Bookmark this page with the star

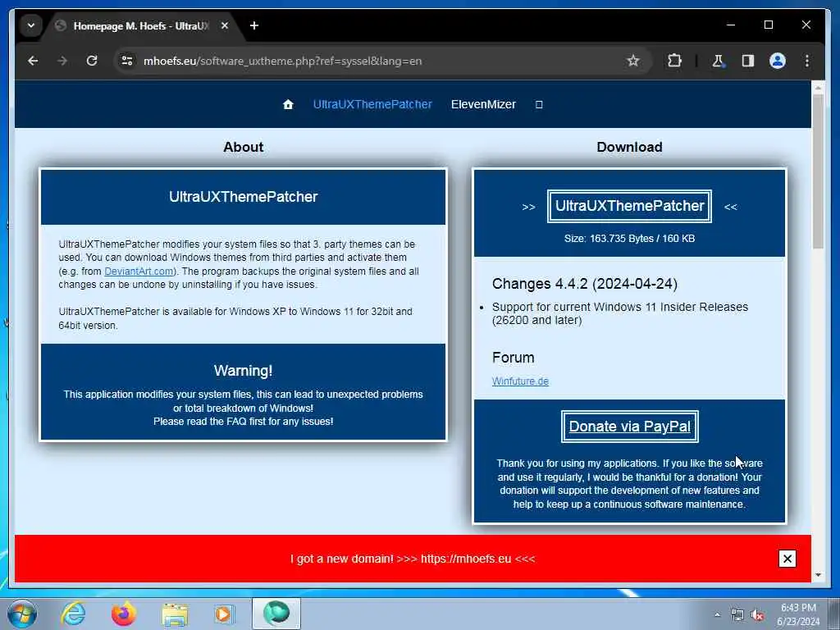(633, 61)
